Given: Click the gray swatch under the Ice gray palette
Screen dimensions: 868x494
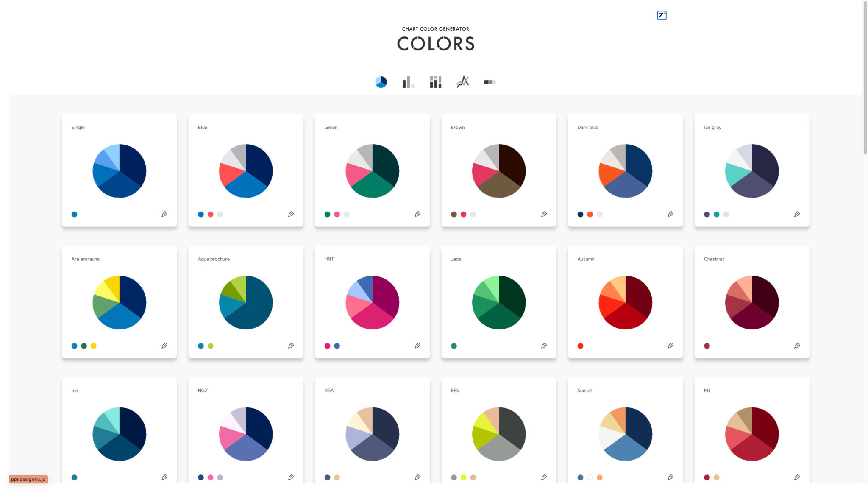Looking at the screenshot, I should coord(726,214).
